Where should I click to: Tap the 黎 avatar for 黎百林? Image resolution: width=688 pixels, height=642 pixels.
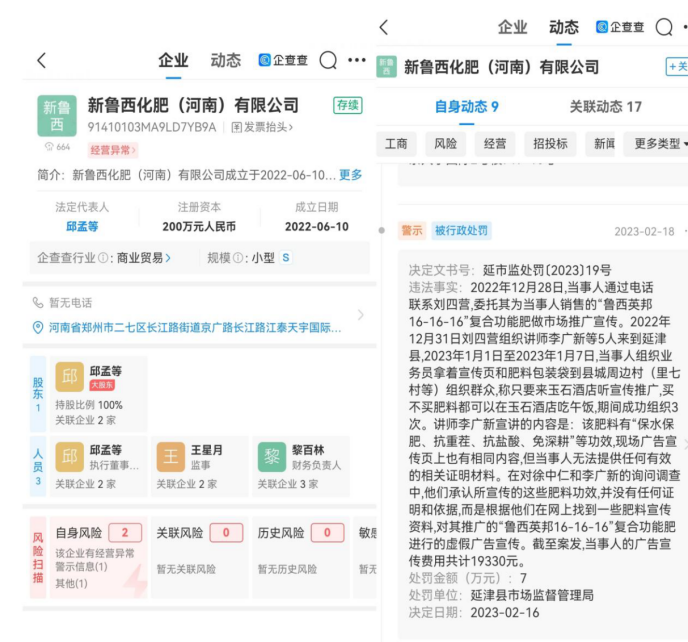(x=272, y=457)
